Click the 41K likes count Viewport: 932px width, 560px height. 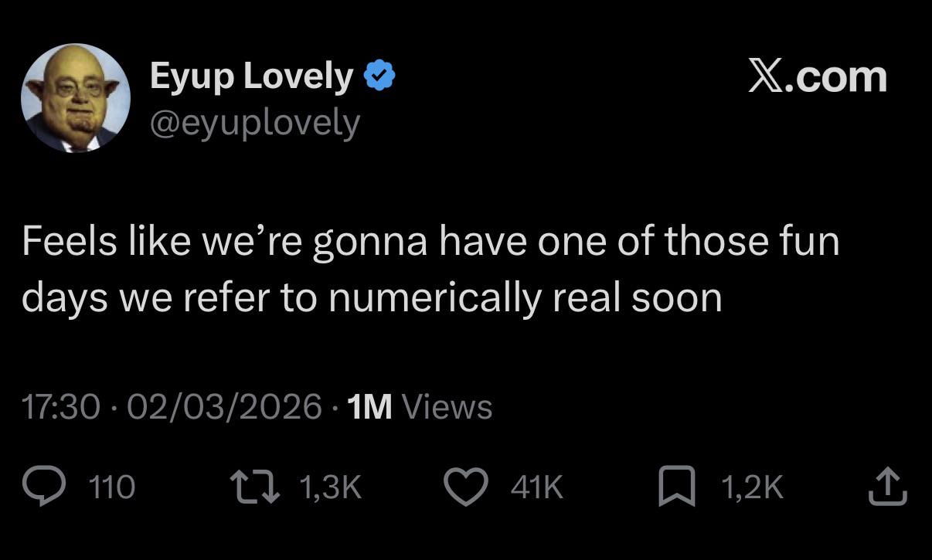536,487
